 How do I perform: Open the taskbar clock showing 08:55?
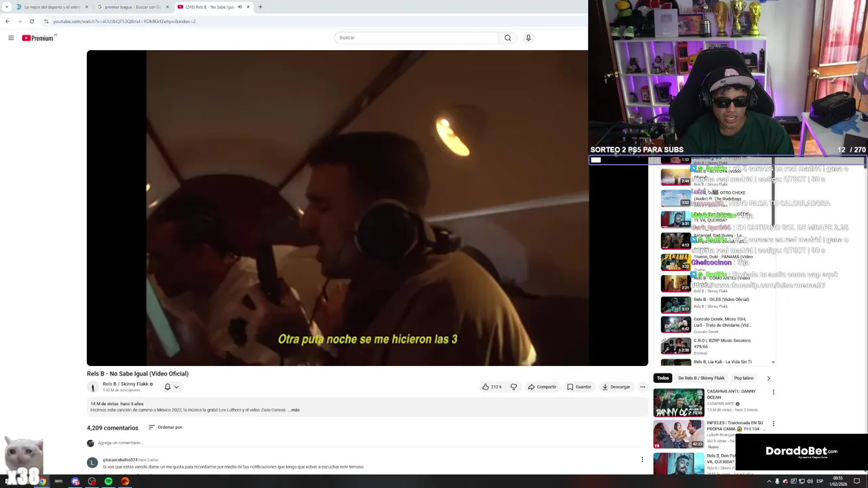pyautogui.click(x=838, y=481)
